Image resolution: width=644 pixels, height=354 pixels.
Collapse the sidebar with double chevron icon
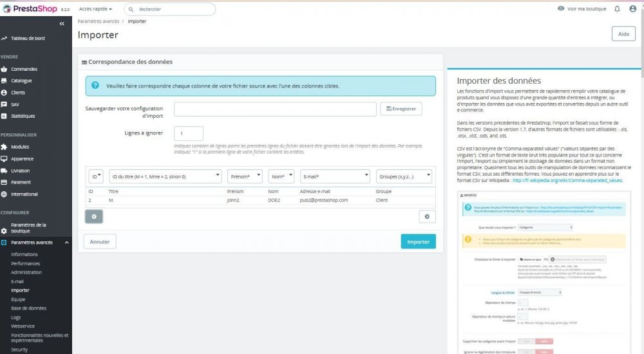(62, 24)
